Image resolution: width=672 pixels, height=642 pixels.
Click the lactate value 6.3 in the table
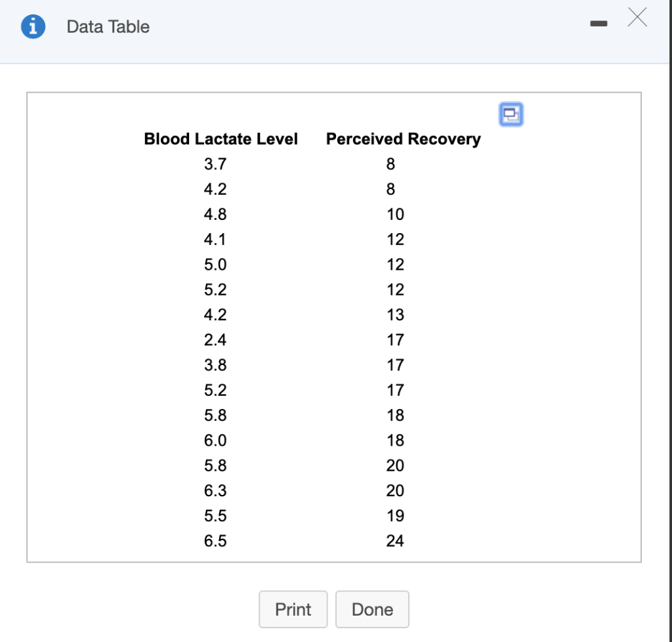(x=215, y=490)
